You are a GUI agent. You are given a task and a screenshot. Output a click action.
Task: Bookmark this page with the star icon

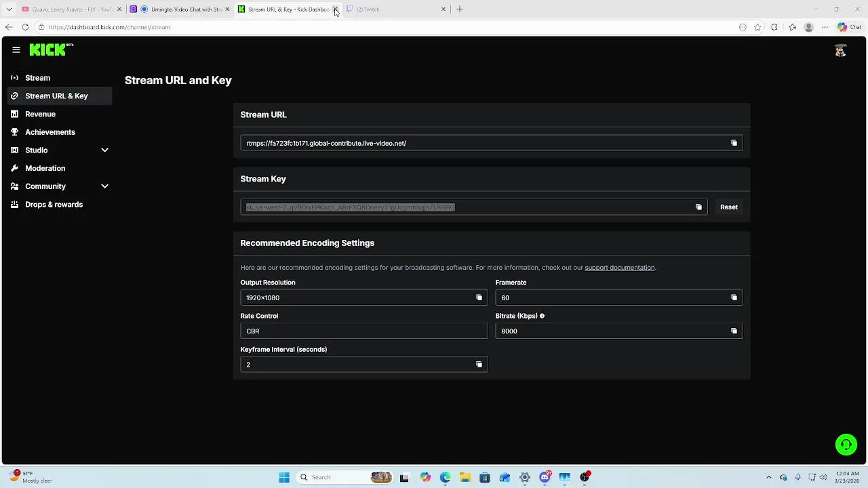coord(758,27)
